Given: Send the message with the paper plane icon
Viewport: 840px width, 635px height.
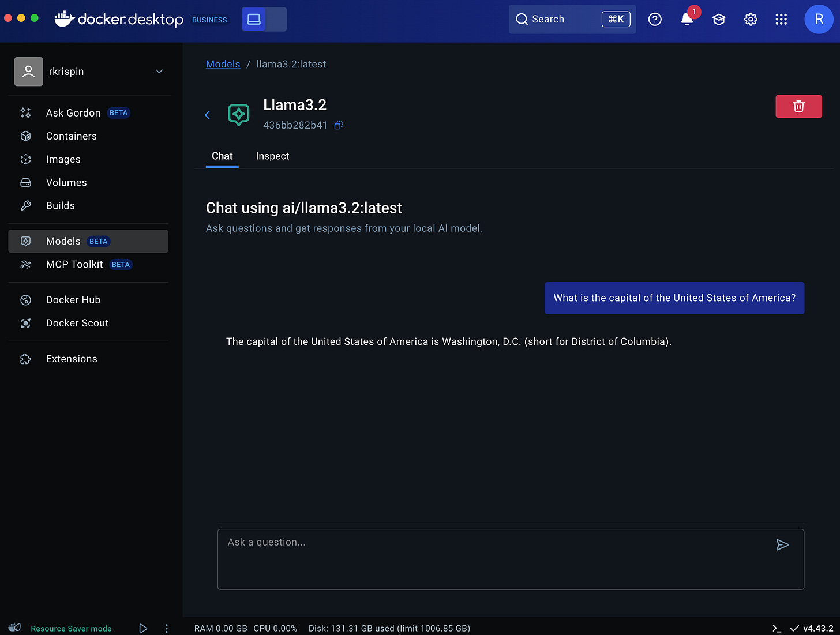Looking at the screenshot, I should (x=782, y=545).
